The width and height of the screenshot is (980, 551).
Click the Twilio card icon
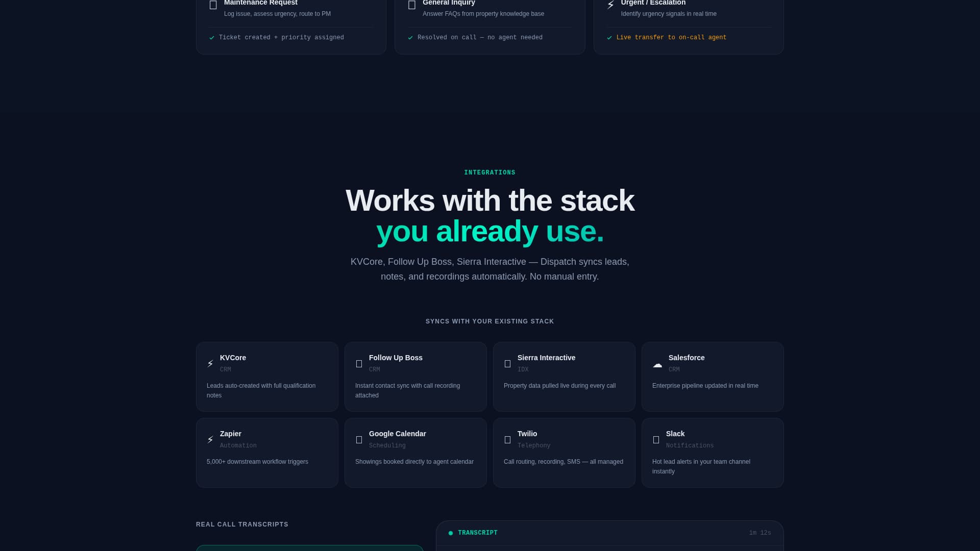tap(507, 440)
